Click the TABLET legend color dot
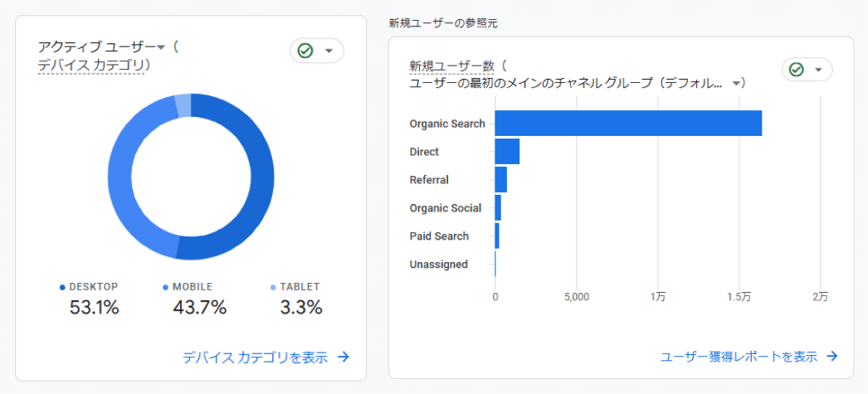The width and height of the screenshot is (868, 394). click(x=273, y=287)
